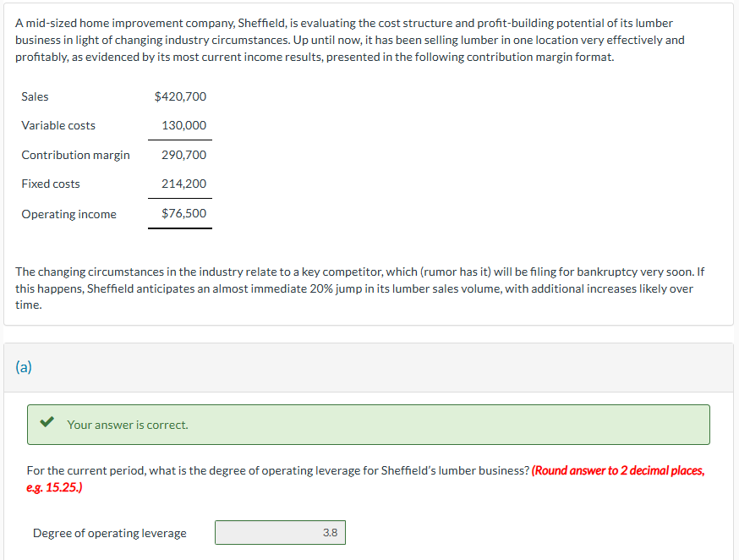739x560 pixels.
Task: Click the "Fixed costs" row label
Action: [x=51, y=184]
